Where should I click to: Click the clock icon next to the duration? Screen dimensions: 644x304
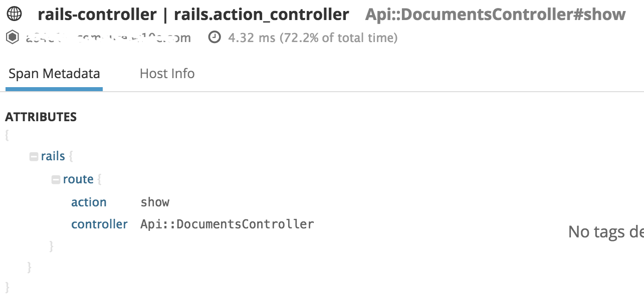tap(214, 37)
